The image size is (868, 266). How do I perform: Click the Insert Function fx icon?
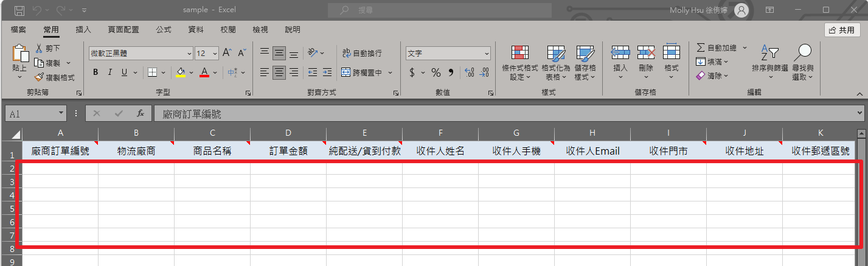[x=140, y=113]
